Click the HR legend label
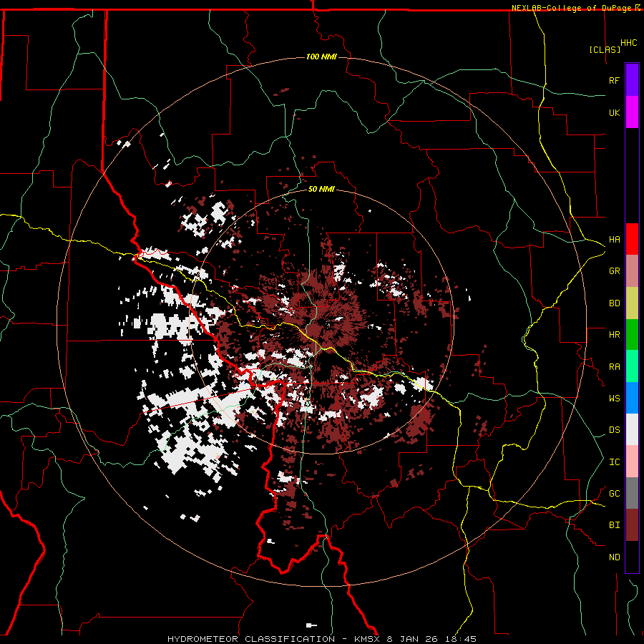Image resolution: width=644 pixels, height=644 pixels. 615,335
